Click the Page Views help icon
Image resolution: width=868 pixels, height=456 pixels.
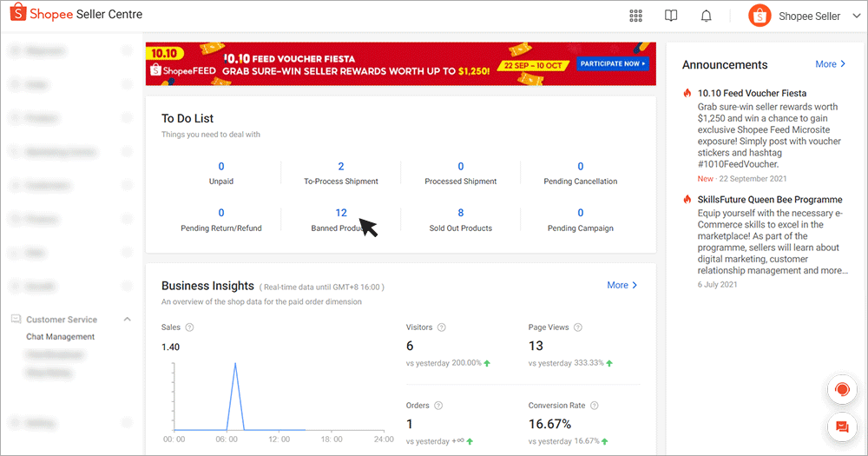(x=578, y=327)
